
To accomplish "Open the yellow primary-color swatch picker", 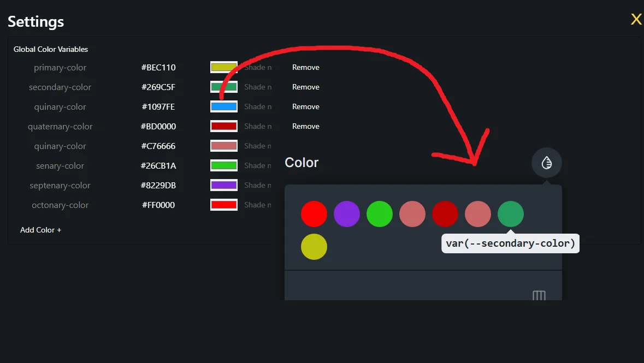I will pyautogui.click(x=223, y=68).
